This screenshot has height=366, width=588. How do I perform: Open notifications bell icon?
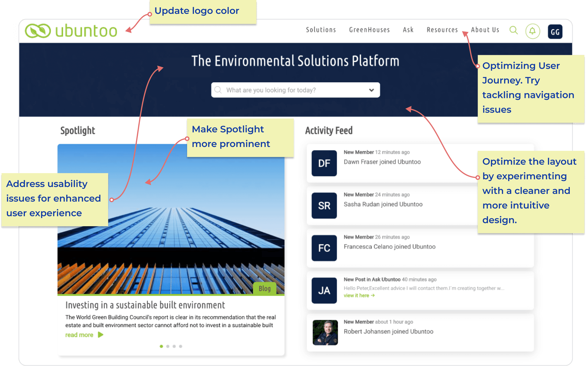click(x=533, y=31)
